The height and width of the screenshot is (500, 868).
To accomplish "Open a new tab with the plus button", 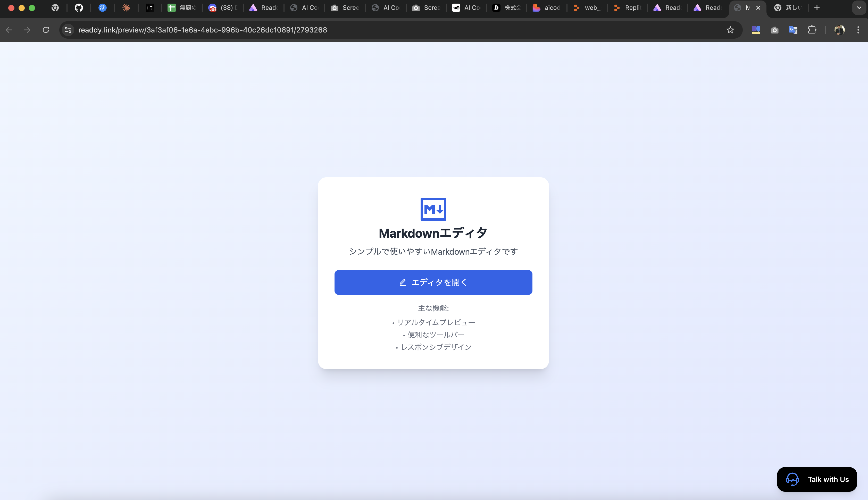I will [816, 7].
